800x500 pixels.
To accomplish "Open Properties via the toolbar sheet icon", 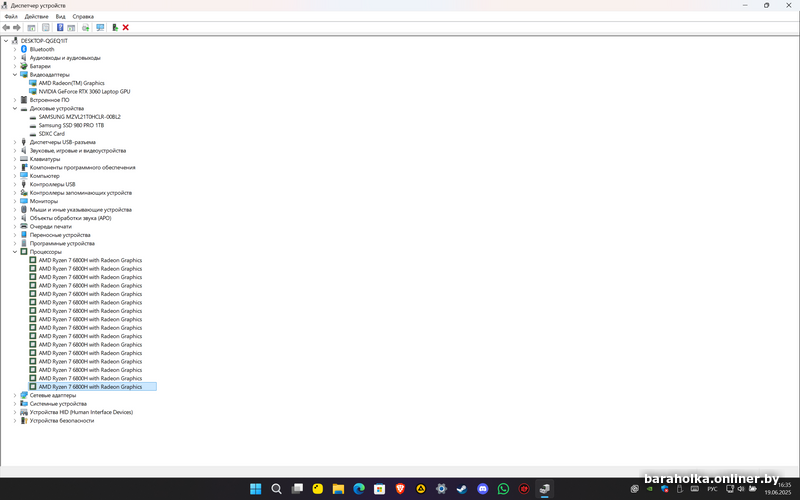I will click(45, 28).
